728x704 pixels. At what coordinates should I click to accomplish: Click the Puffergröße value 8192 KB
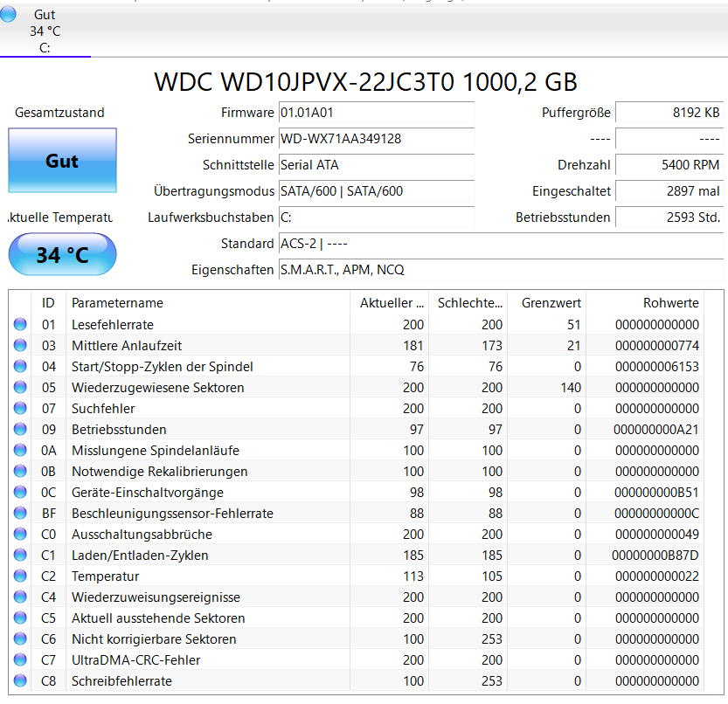click(669, 113)
